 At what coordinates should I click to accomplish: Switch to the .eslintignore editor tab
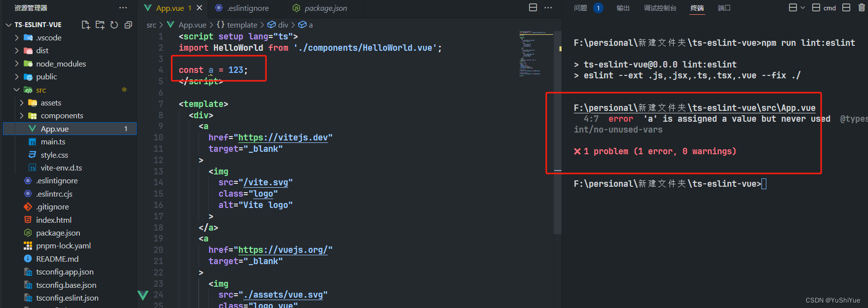click(247, 8)
